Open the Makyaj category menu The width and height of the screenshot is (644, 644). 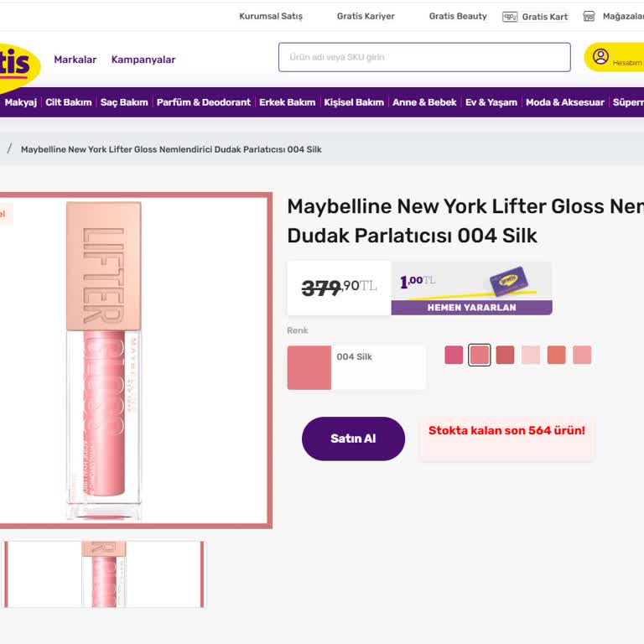21,102
